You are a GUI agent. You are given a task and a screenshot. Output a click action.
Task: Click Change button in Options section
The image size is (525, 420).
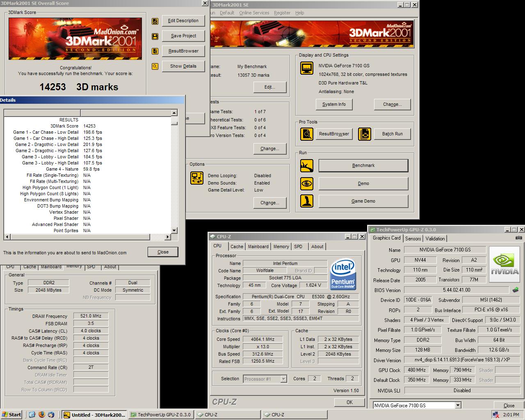point(269,203)
